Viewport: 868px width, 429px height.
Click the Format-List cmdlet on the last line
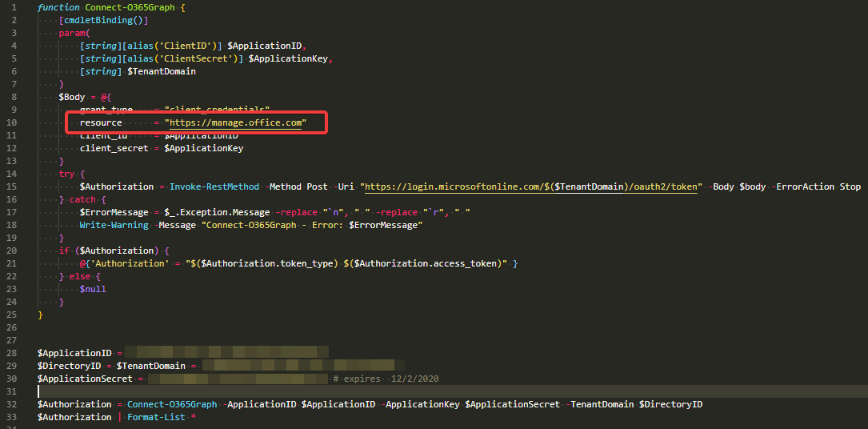click(x=155, y=417)
